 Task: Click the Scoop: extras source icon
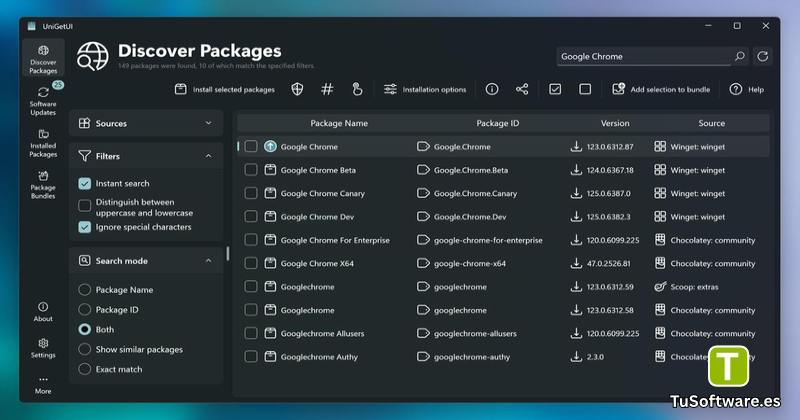[x=660, y=287]
